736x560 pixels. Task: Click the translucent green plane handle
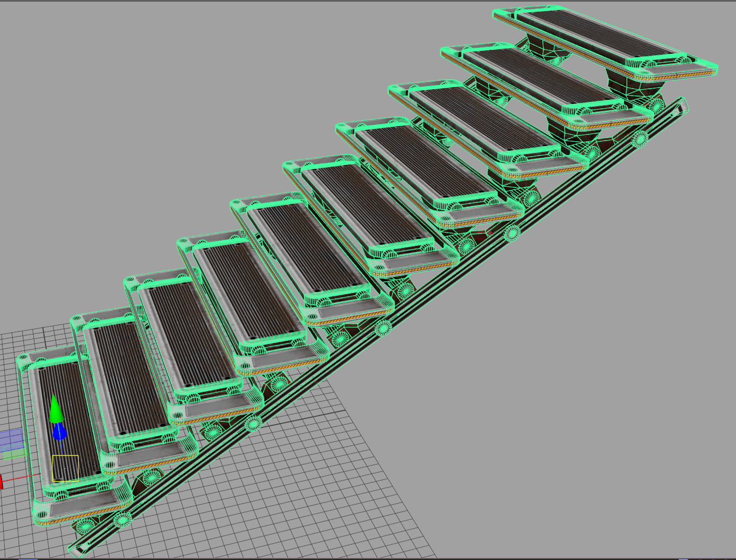pyautogui.click(x=14, y=452)
